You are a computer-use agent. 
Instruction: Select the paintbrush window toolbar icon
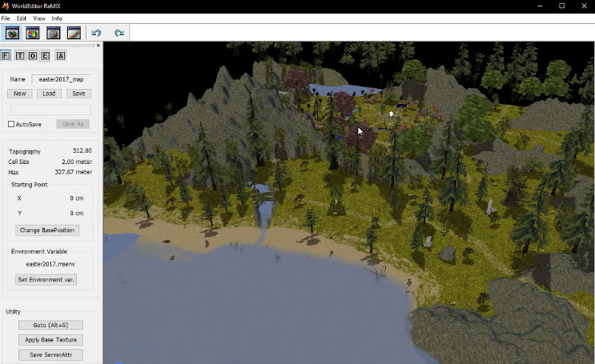[x=74, y=33]
